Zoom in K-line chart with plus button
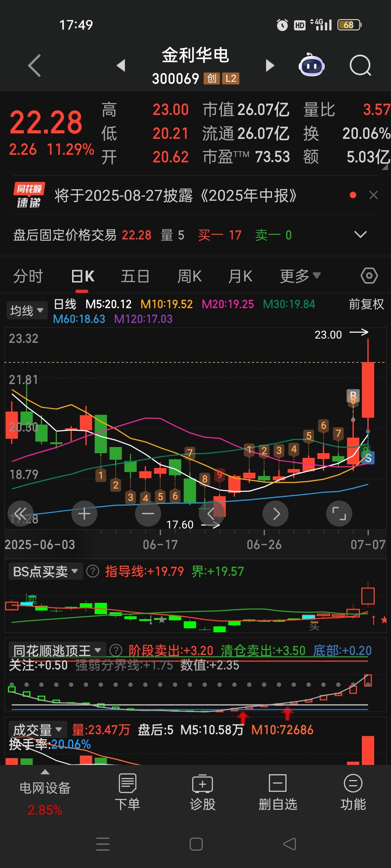This screenshot has width=391, height=868. point(84,514)
